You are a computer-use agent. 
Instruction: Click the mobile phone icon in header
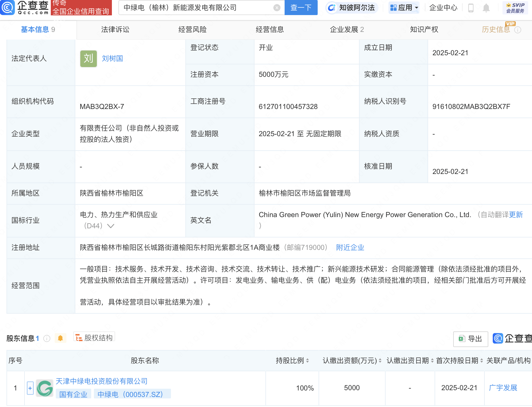point(471,8)
